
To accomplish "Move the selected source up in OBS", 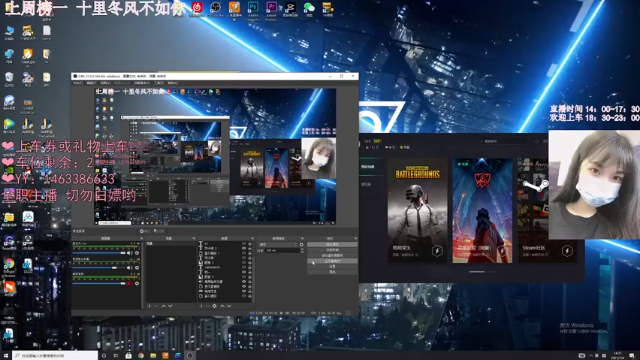I will coord(222,306).
